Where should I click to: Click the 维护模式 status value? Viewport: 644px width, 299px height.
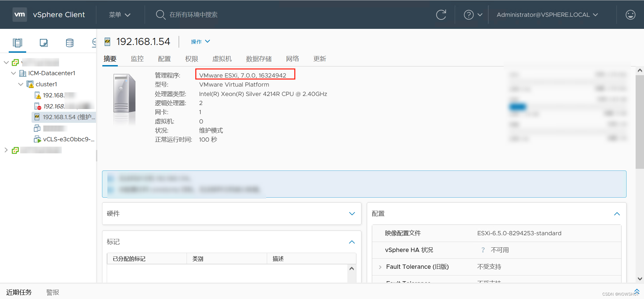pyautogui.click(x=211, y=131)
